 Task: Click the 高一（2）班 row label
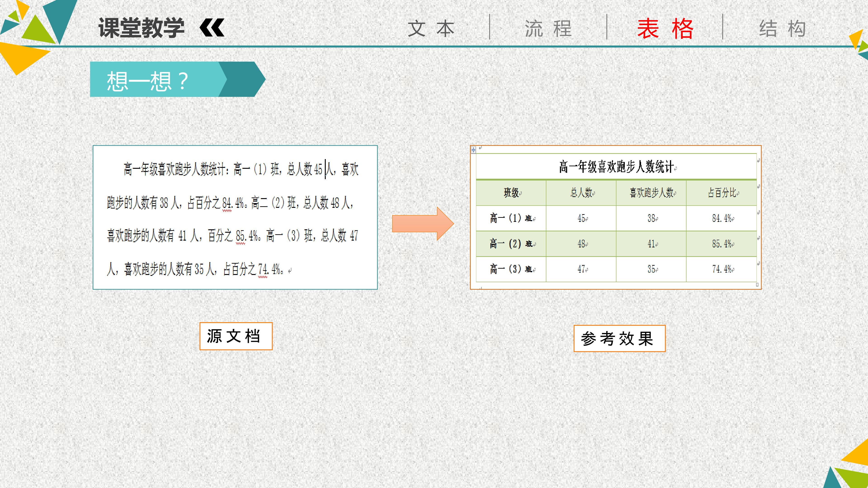click(x=511, y=244)
